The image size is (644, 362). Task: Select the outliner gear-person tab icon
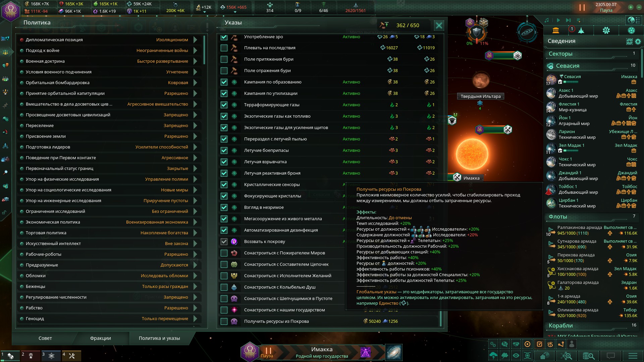[606, 31]
